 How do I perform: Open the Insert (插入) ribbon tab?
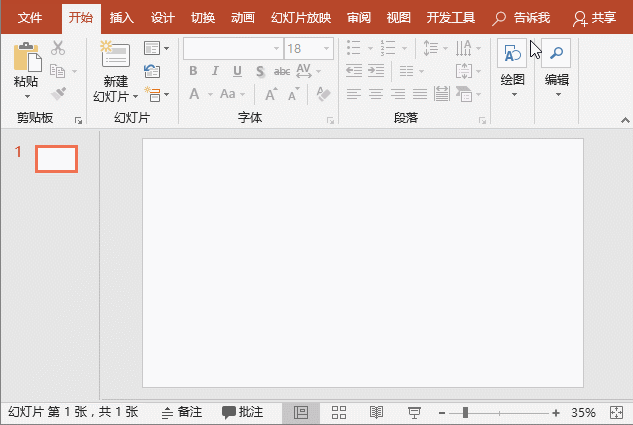(x=122, y=18)
